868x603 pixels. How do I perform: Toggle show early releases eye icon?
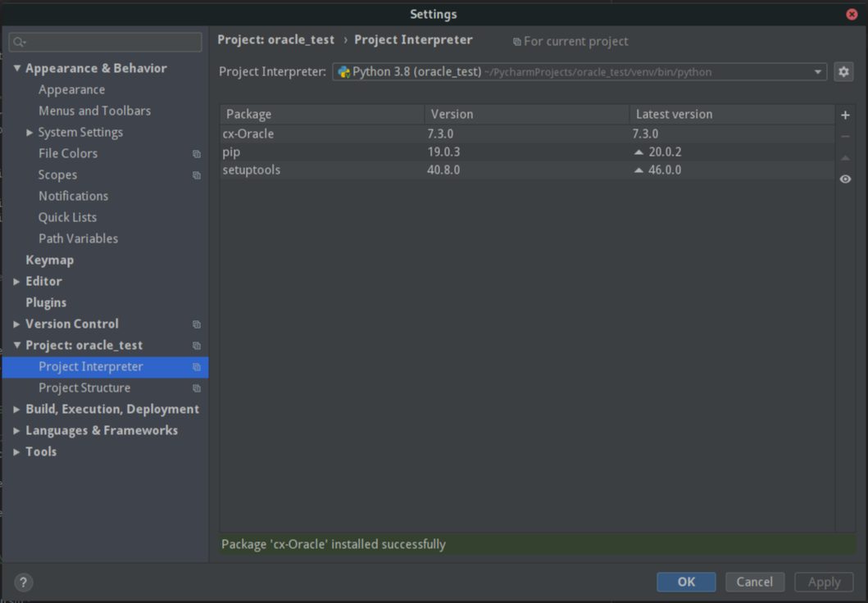click(x=845, y=179)
